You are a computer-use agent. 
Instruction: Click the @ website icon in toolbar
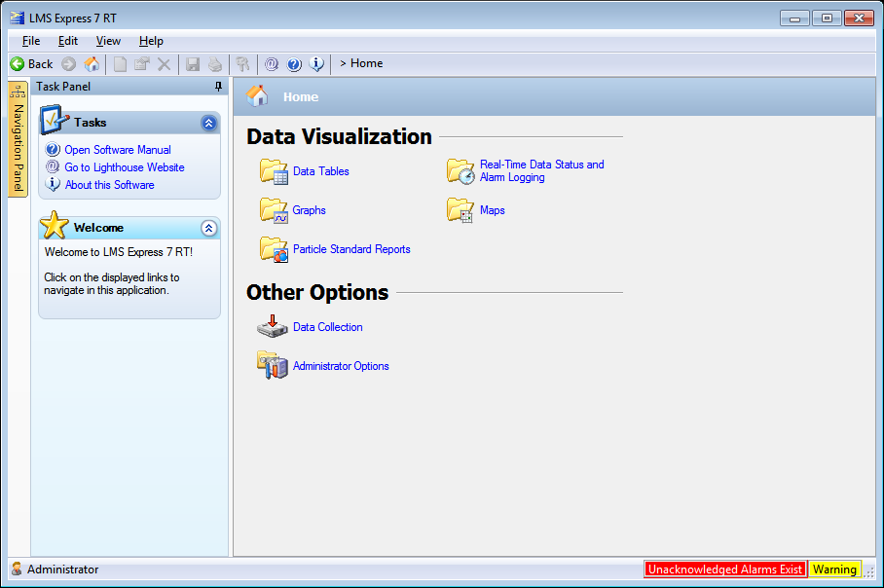(x=272, y=64)
